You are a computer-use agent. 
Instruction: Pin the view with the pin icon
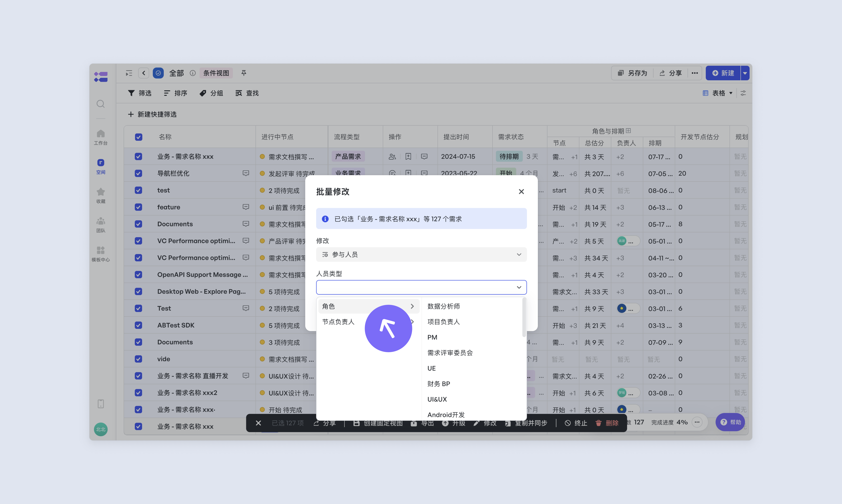tap(244, 73)
